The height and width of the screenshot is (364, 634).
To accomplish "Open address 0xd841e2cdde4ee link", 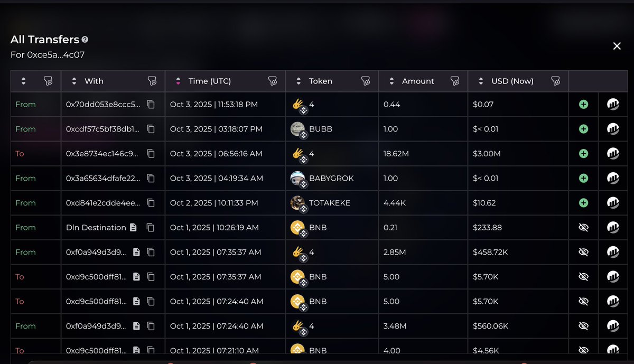I will [104, 203].
